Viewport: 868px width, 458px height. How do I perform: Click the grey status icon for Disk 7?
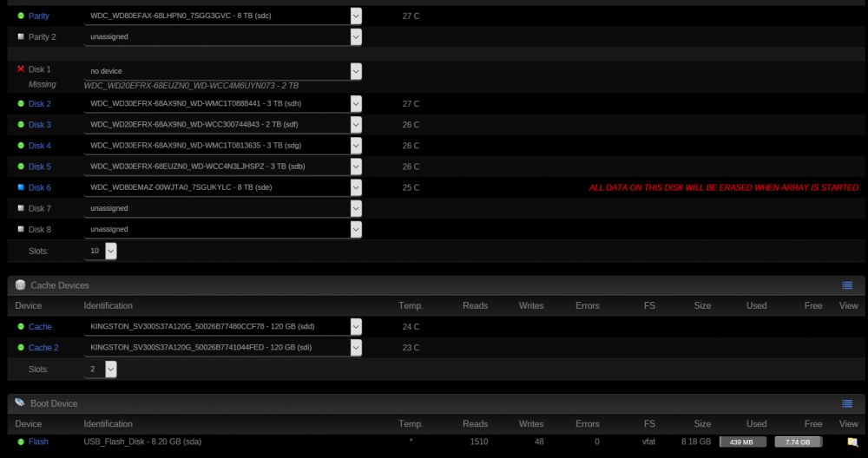tap(21, 208)
